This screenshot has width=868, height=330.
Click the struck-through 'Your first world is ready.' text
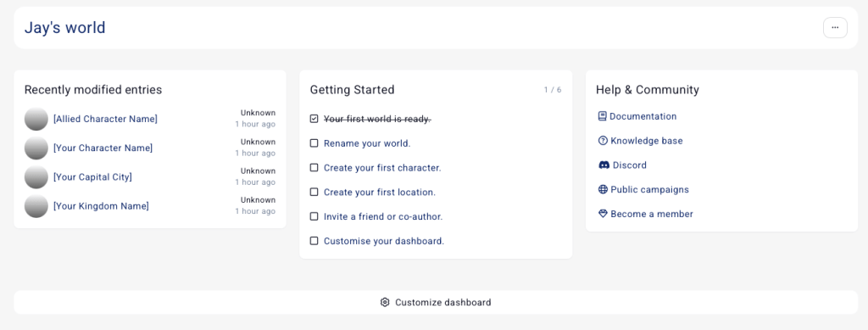pyautogui.click(x=377, y=119)
